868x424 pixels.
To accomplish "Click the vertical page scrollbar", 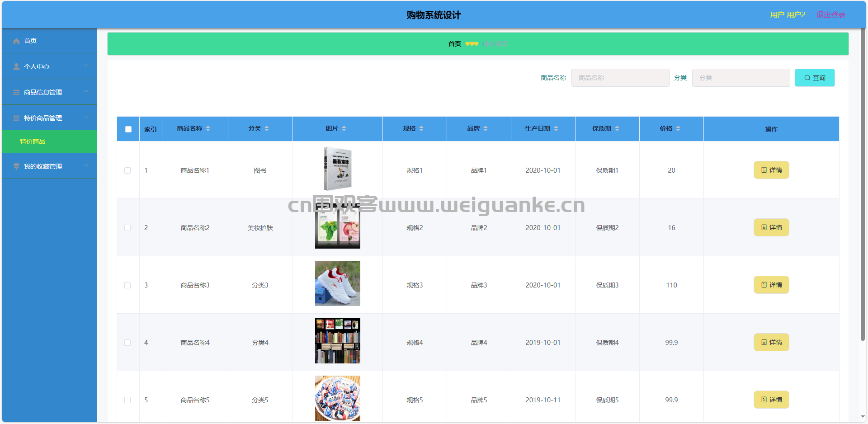I will pos(863,181).
